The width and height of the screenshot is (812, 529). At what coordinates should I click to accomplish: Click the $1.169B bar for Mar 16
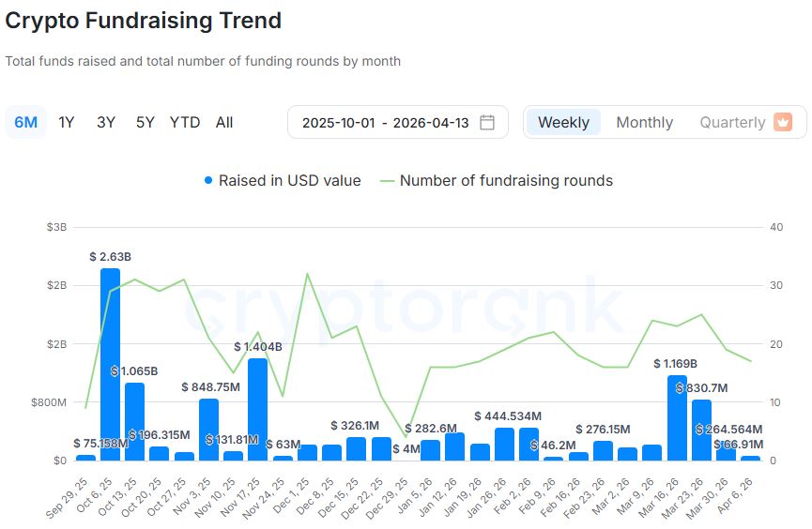pos(678,417)
